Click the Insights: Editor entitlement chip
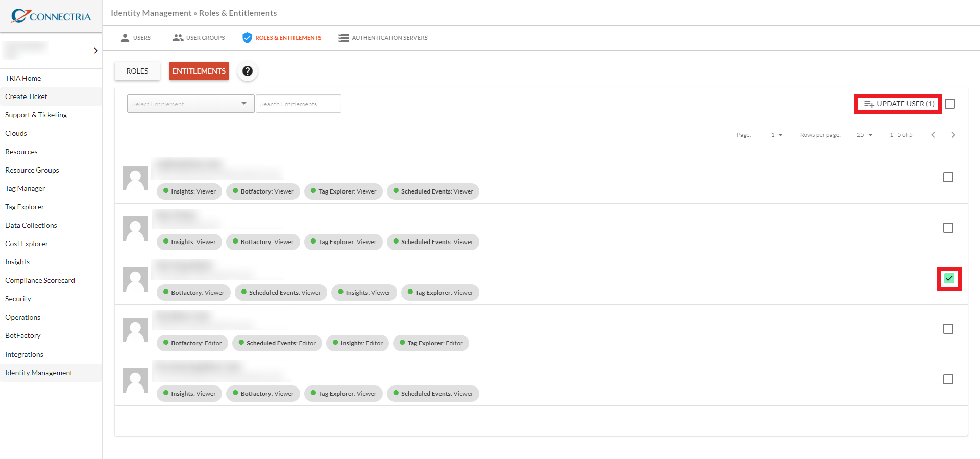This screenshot has width=980, height=459. [x=358, y=343]
